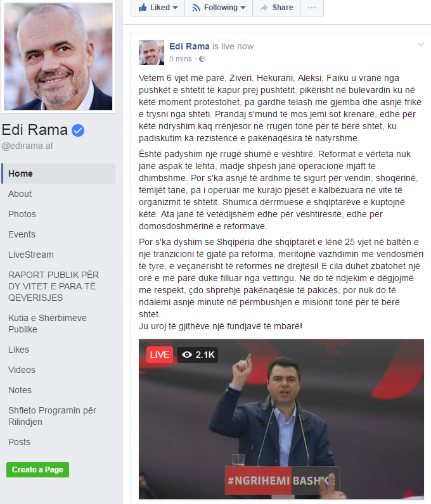Click the eye viewers icon showing 2.1K
Screen dimensions: 431x504
[187, 355]
